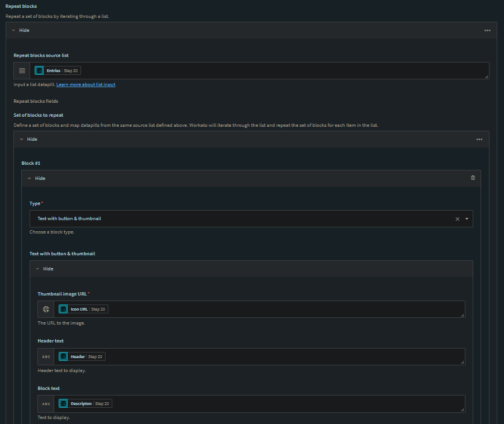Image resolution: width=504 pixels, height=424 pixels.
Task: Delete Block #1 with the trash icon
Action: click(x=473, y=178)
